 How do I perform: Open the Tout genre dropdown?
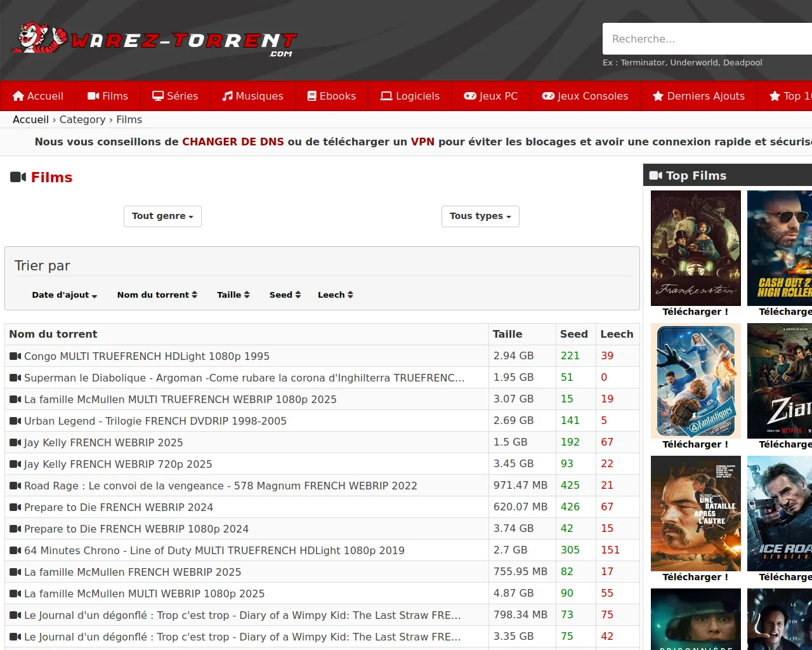coord(162,216)
